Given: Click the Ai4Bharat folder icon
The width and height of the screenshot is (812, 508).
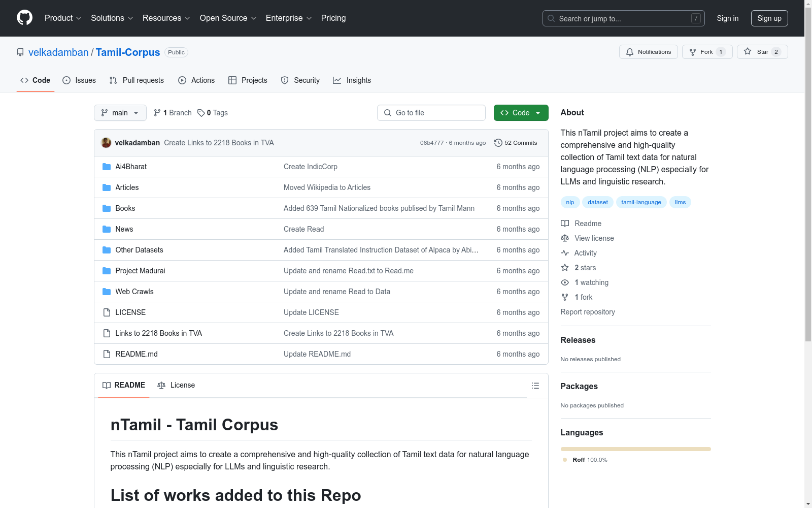Looking at the screenshot, I should 107,167.
